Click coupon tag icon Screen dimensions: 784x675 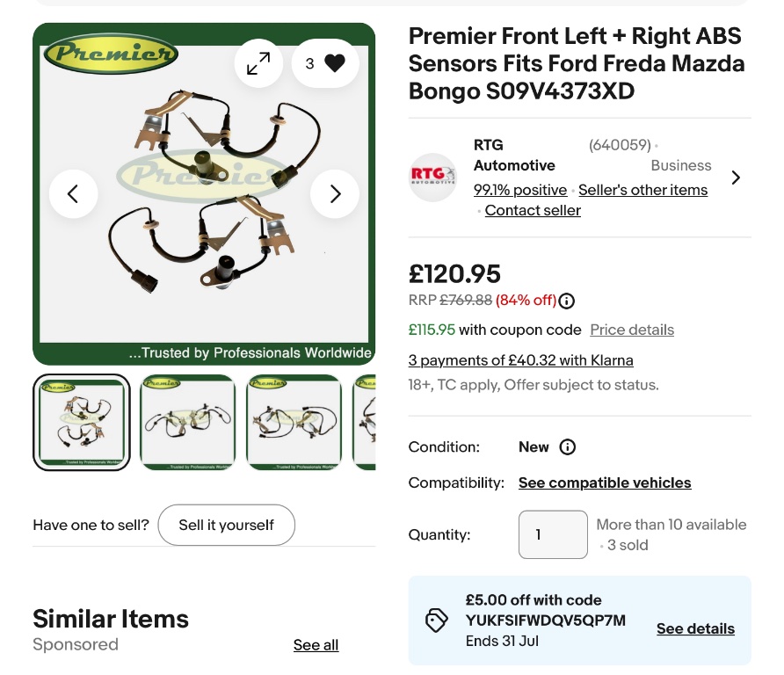click(437, 621)
